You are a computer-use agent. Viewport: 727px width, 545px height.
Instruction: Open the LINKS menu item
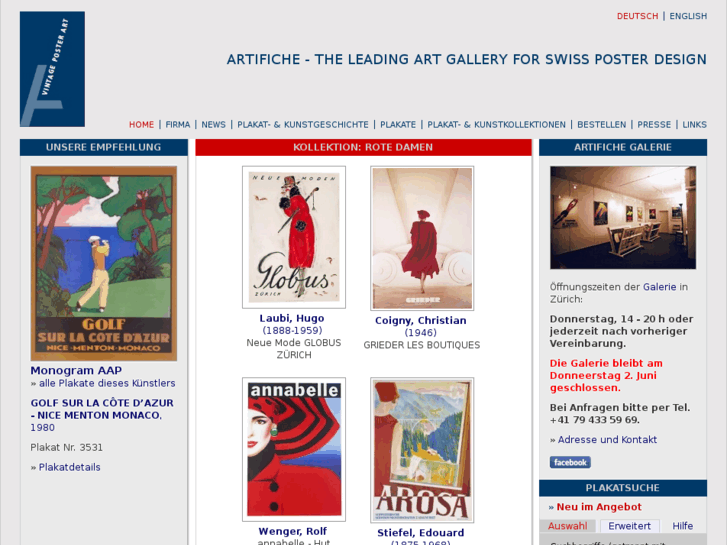click(695, 125)
